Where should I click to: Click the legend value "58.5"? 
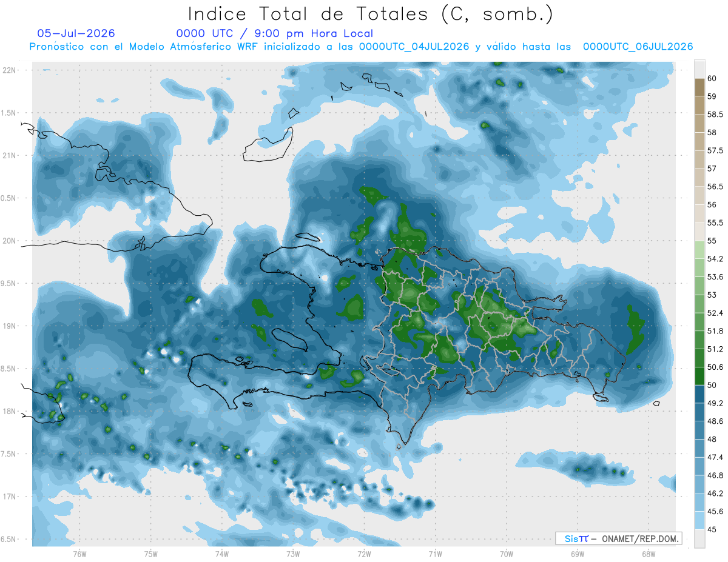pyautogui.click(x=715, y=115)
